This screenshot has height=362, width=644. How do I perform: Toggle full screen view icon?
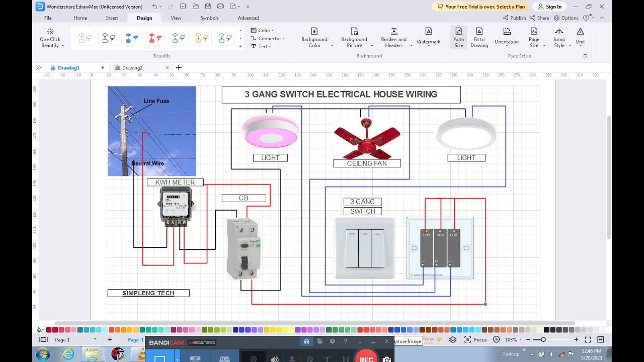[x=588, y=340]
